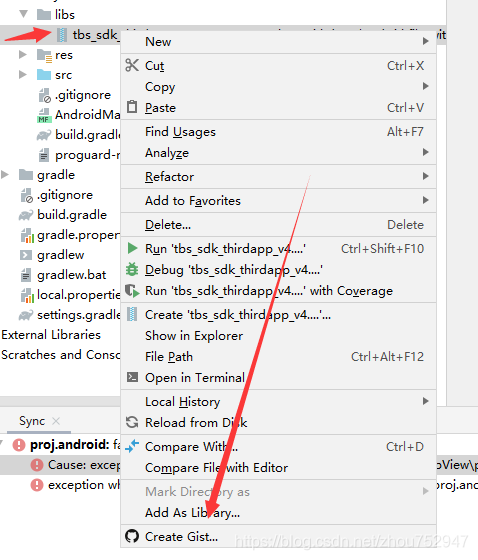Screen dimensions: 478x560
Task: Click the Open in Terminal icon
Action: point(132,377)
